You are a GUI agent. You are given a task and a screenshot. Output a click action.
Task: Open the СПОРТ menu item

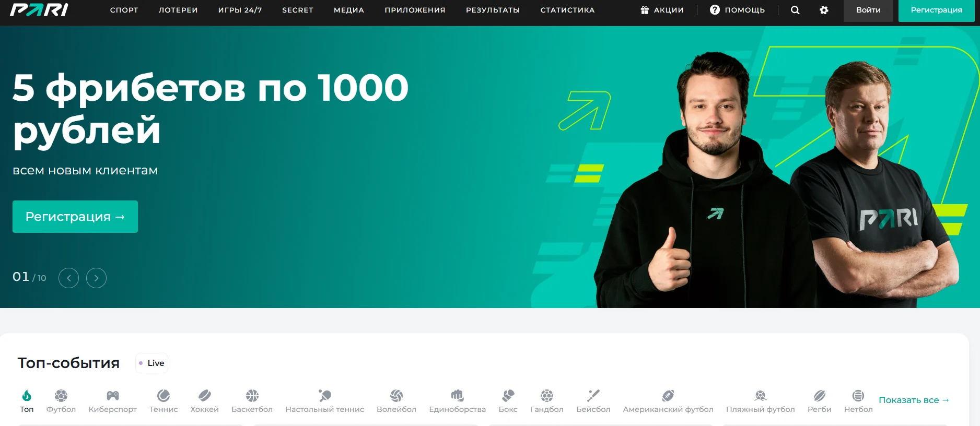click(124, 10)
